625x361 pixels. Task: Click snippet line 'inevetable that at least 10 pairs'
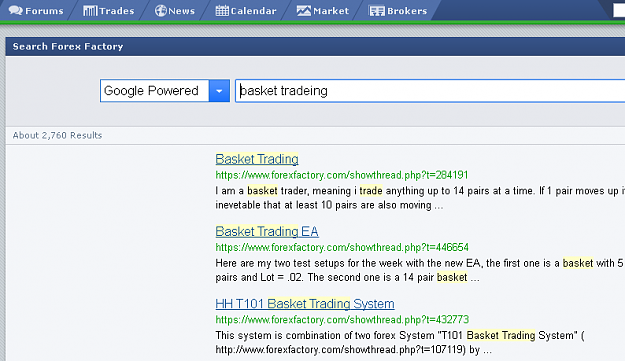coord(329,205)
